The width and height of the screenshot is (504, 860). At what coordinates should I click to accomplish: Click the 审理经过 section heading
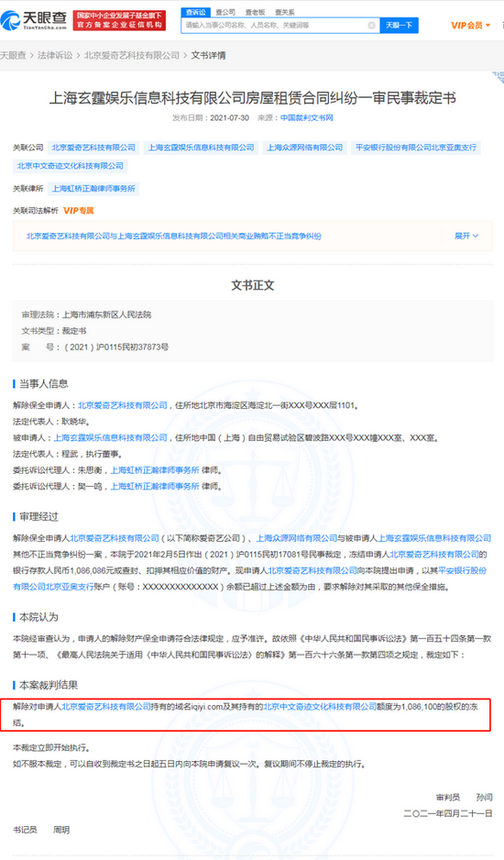[x=38, y=517]
